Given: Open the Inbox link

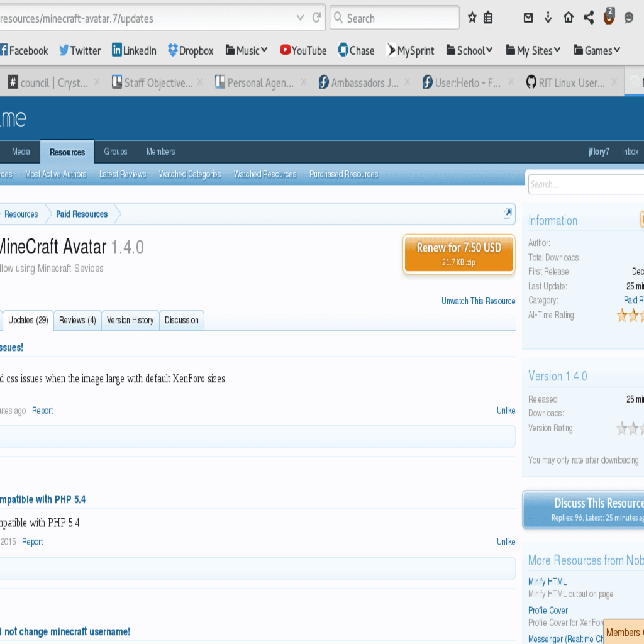Looking at the screenshot, I should click(630, 152).
